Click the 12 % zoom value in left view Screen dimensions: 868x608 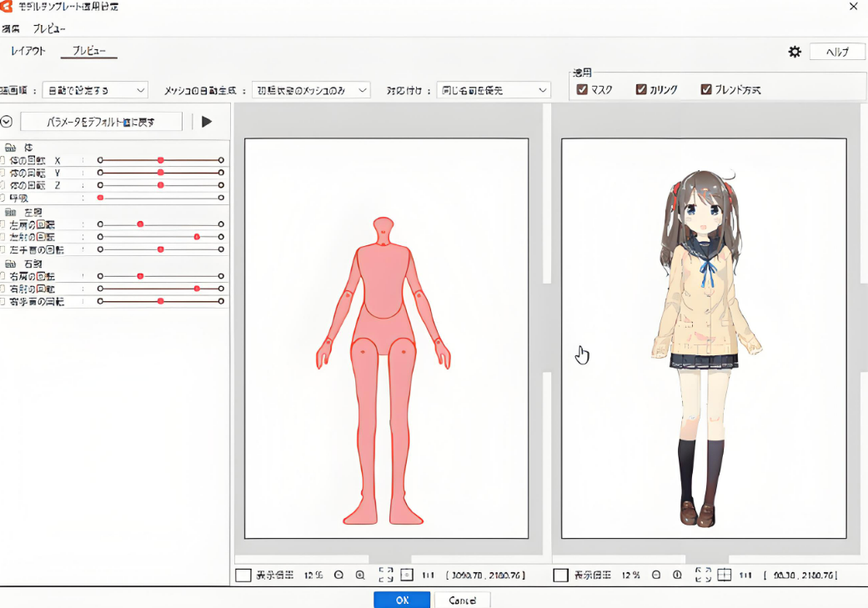314,575
